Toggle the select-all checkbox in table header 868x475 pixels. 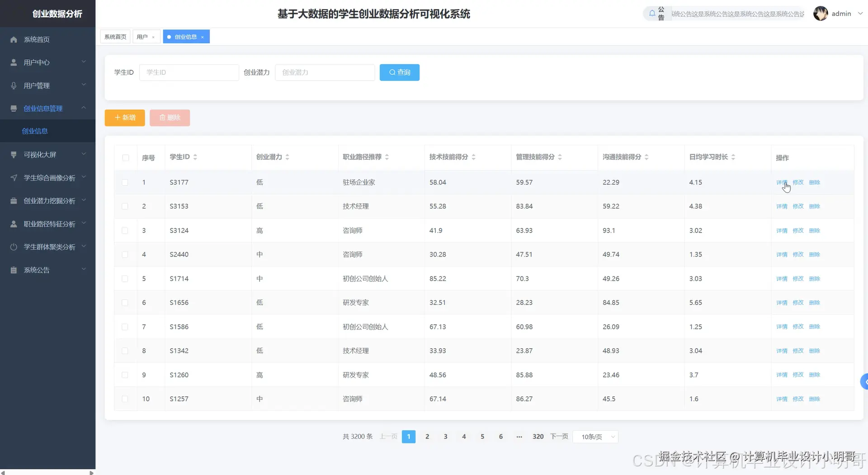[x=125, y=158]
